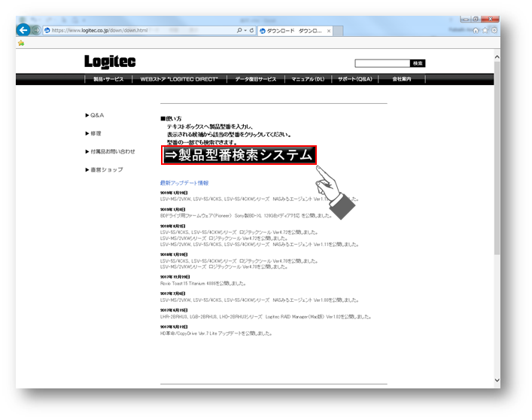
Task: Click 最新アップデート情報 link
Action: tap(184, 183)
